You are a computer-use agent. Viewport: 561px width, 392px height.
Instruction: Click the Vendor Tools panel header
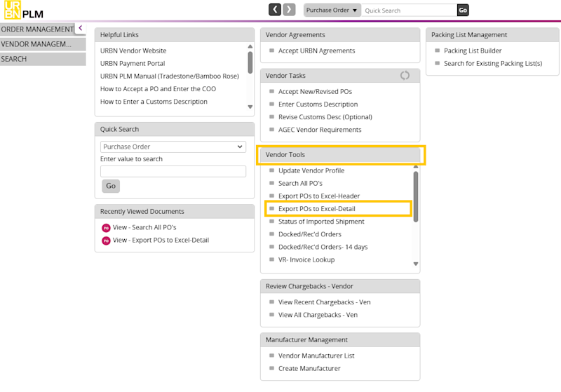tap(340, 155)
